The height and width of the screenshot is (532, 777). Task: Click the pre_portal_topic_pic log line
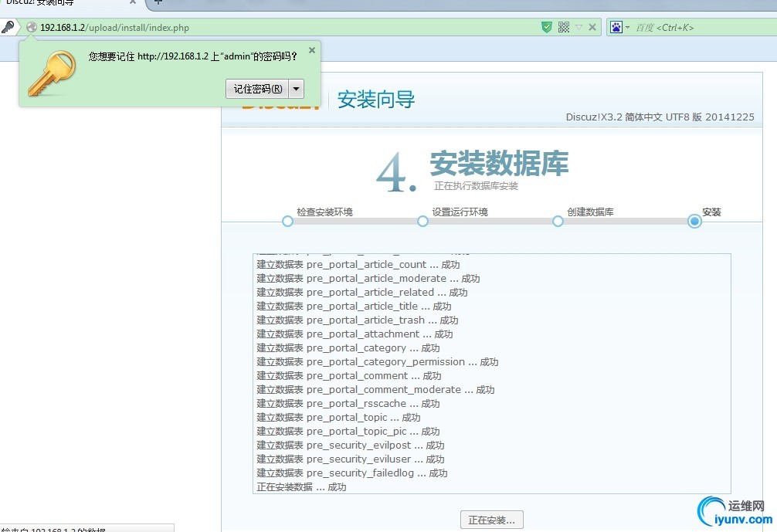(x=348, y=431)
